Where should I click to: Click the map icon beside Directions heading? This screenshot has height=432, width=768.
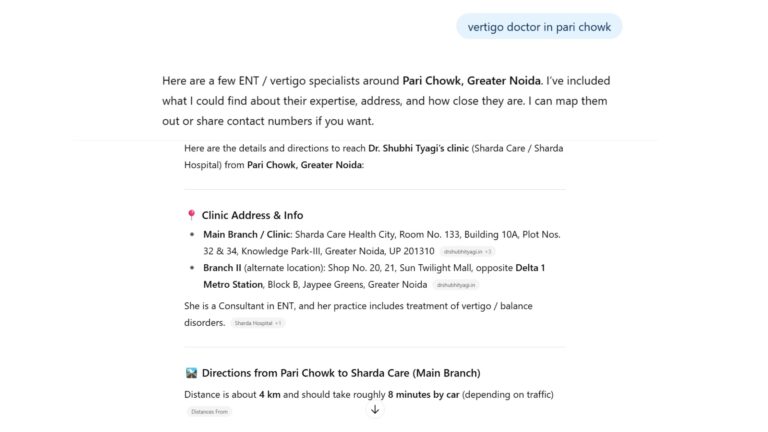(x=191, y=373)
